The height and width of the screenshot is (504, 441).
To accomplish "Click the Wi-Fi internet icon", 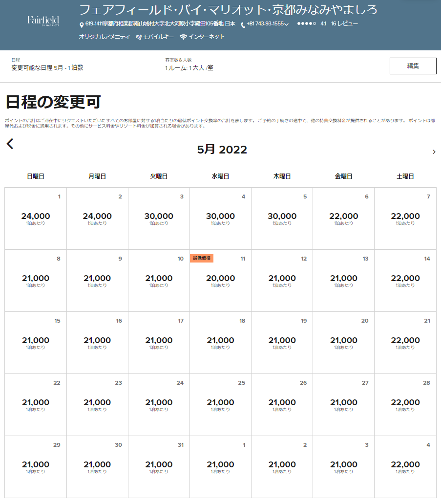I will coord(183,37).
